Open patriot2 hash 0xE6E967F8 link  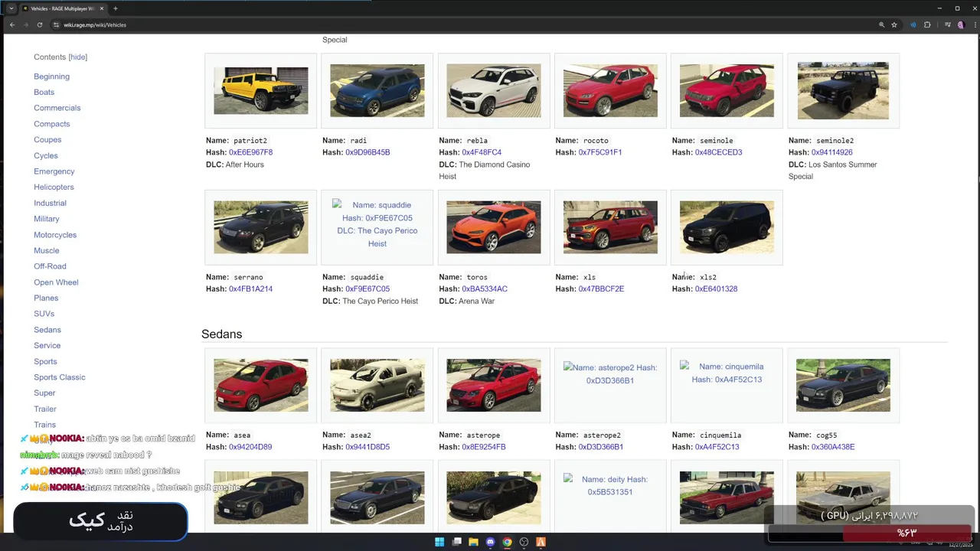pos(250,152)
